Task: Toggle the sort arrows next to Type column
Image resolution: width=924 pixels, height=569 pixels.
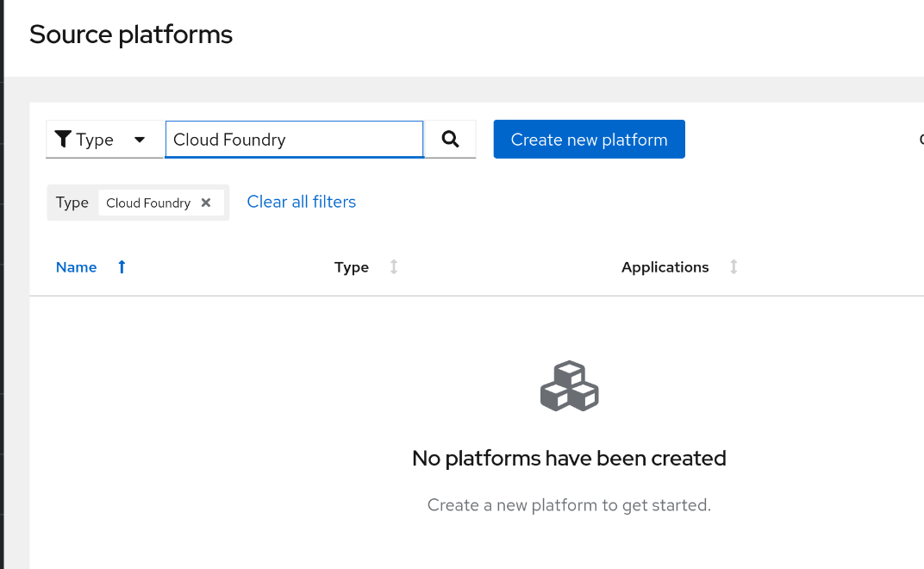Action: [394, 267]
